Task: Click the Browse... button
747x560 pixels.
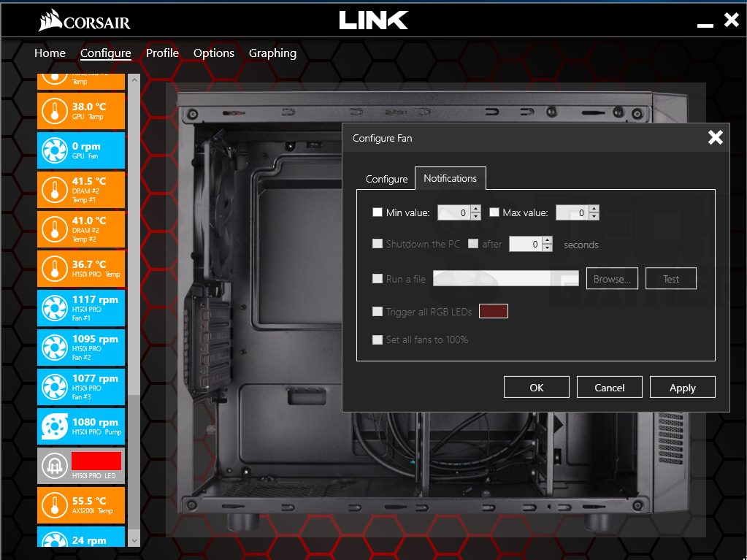Action: point(612,279)
